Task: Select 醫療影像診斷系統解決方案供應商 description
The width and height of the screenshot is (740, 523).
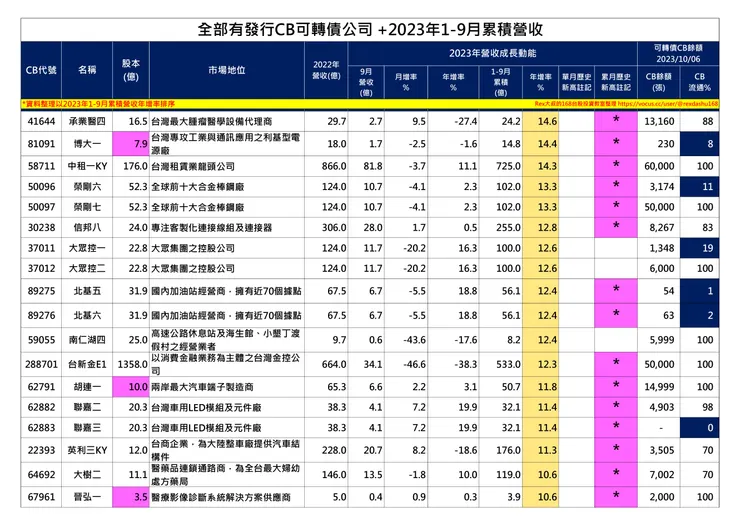Action: (x=221, y=497)
